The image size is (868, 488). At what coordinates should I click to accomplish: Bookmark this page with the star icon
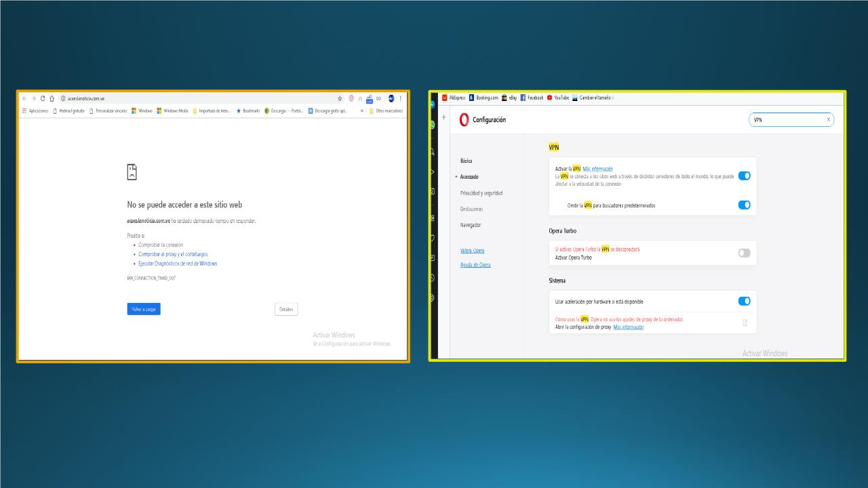click(340, 98)
